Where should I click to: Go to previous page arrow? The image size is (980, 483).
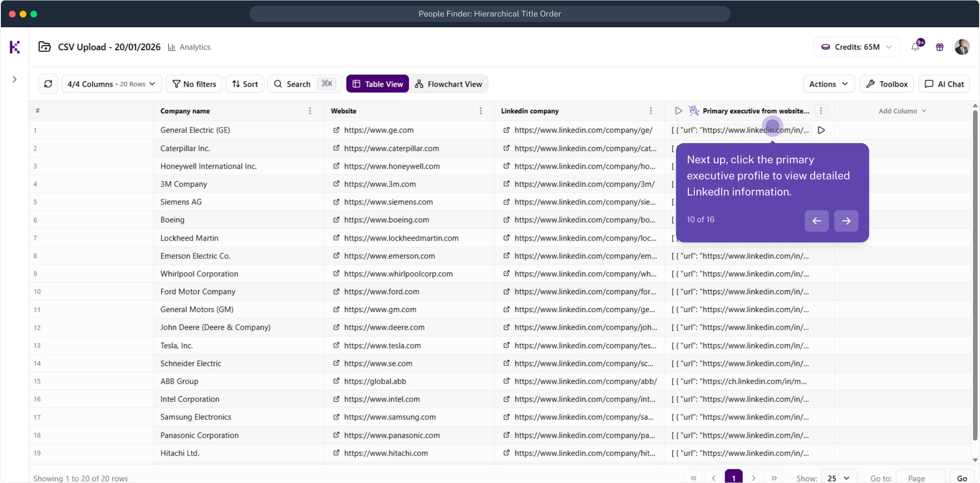tap(714, 478)
